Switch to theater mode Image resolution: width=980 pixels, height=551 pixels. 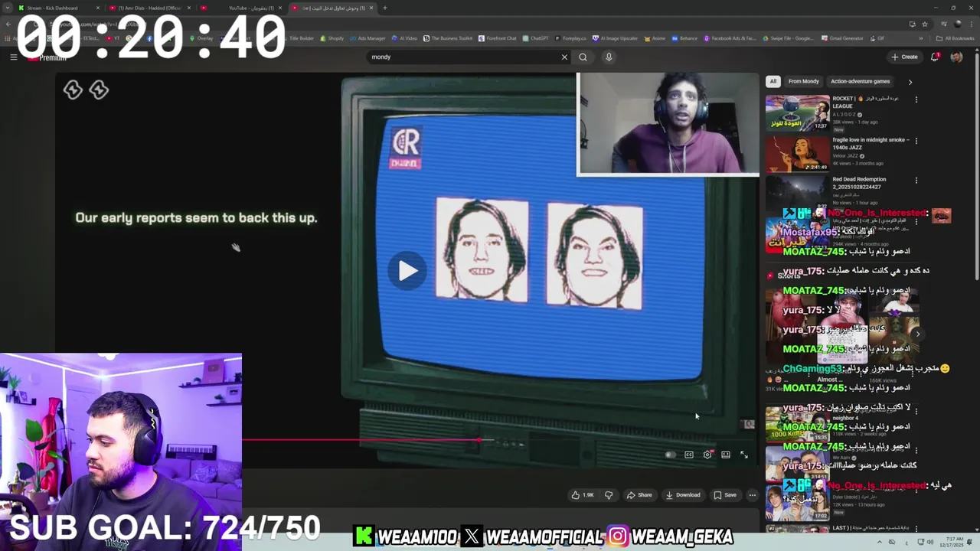coord(726,455)
